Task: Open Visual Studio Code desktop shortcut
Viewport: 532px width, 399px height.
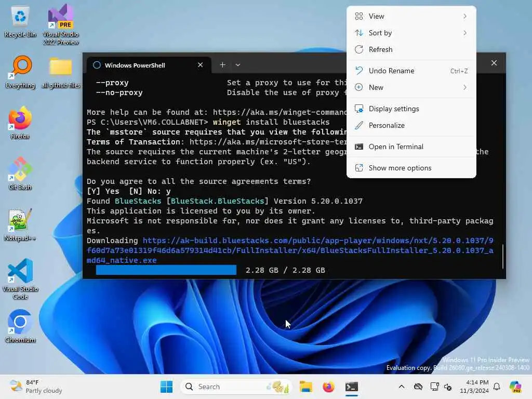Action: [x=20, y=279]
